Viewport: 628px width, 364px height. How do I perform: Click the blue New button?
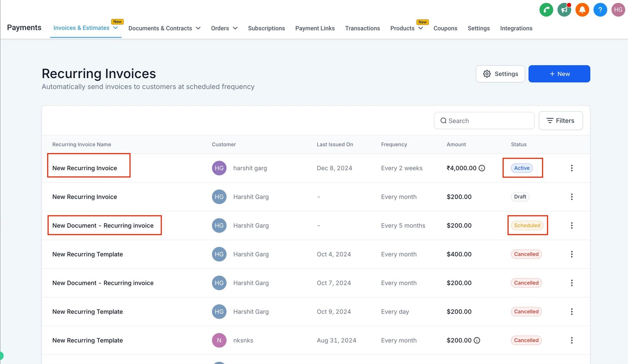[559, 74]
